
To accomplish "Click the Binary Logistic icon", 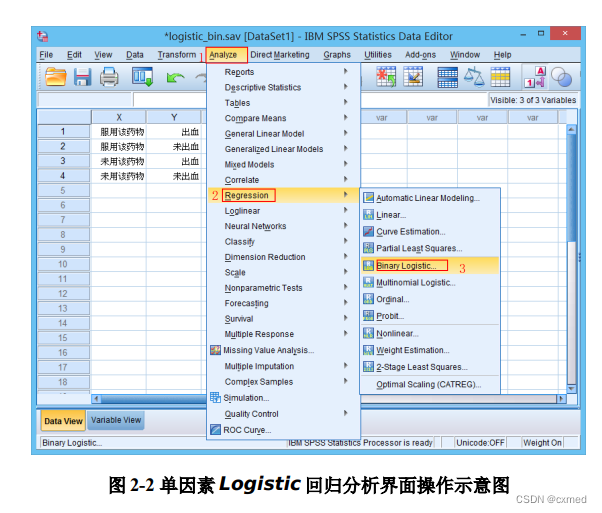I will pyautogui.click(x=369, y=265).
